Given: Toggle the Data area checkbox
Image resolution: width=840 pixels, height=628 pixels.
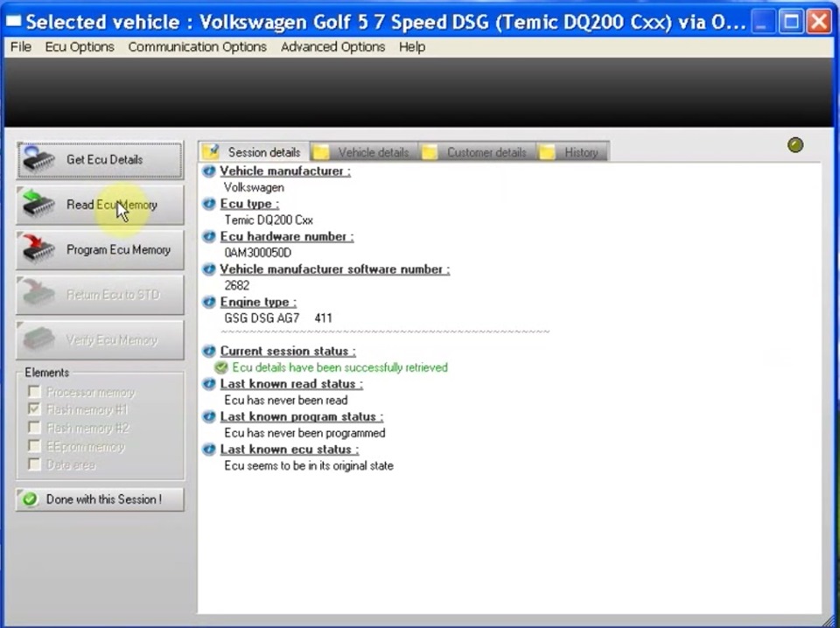Looking at the screenshot, I should (x=34, y=464).
